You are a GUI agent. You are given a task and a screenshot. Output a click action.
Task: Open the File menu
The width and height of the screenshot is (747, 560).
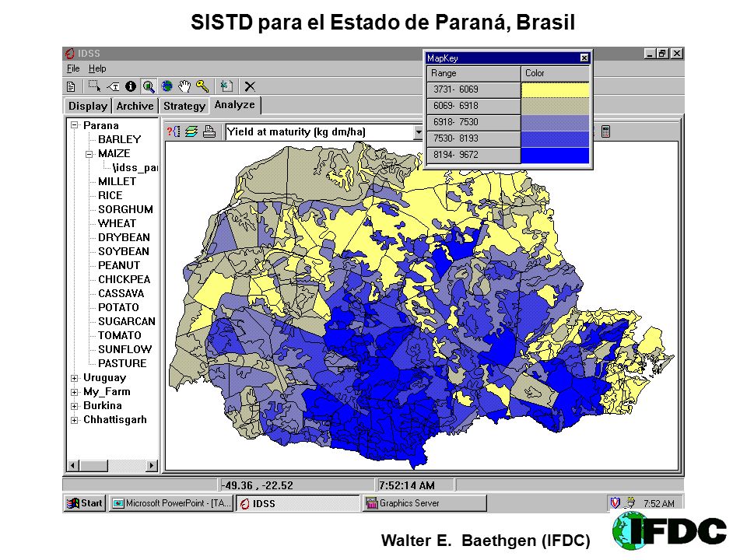73,68
